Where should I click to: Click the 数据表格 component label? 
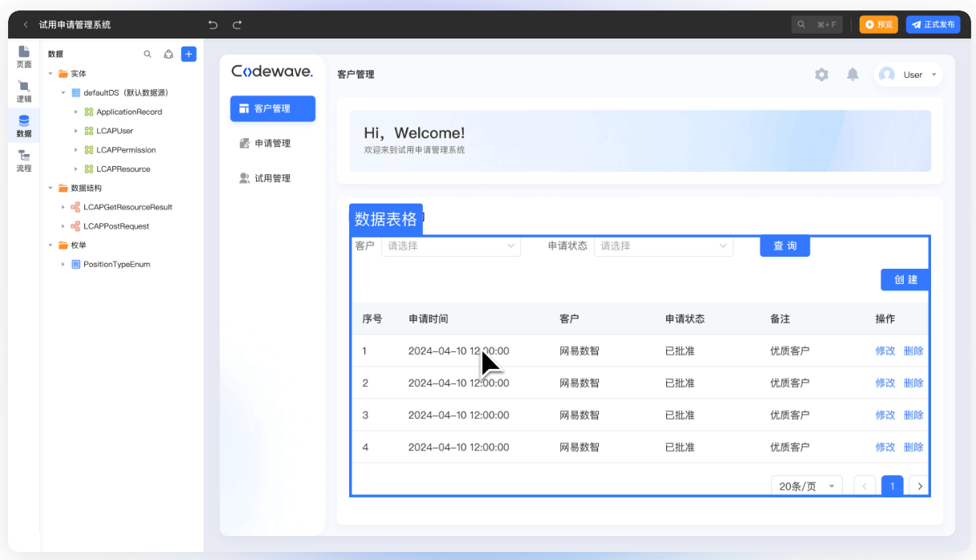pyautogui.click(x=386, y=219)
